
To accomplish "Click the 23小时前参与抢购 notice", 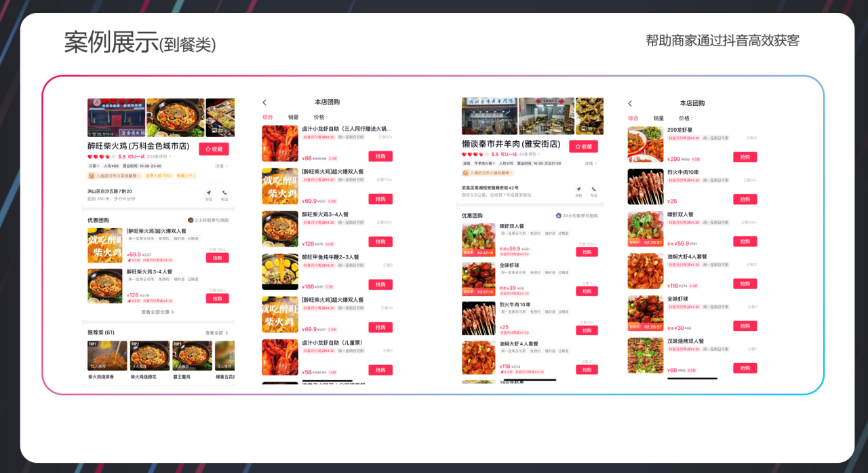I will (577, 216).
